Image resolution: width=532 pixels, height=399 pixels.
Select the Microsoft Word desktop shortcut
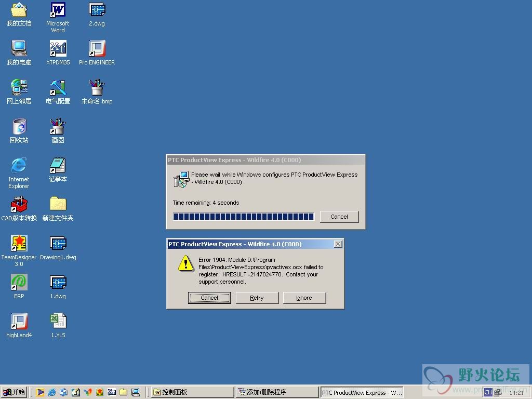tap(58, 17)
